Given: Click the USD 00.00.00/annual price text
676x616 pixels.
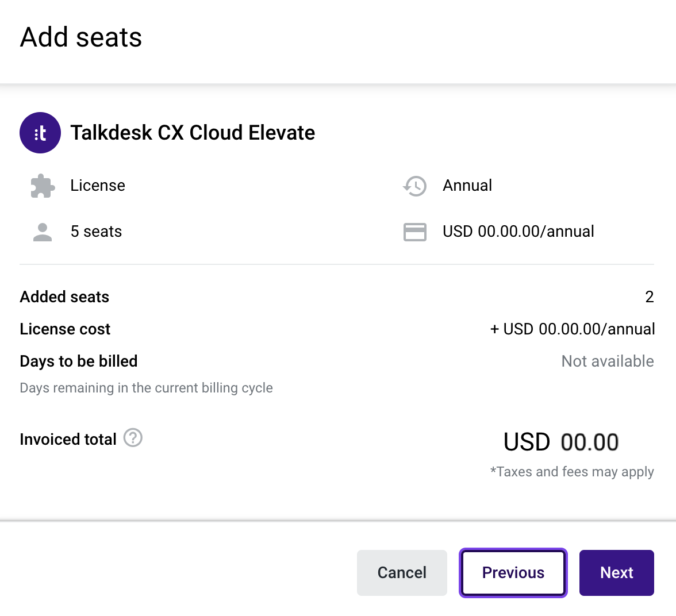Looking at the screenshot, I should click(518, 232).
